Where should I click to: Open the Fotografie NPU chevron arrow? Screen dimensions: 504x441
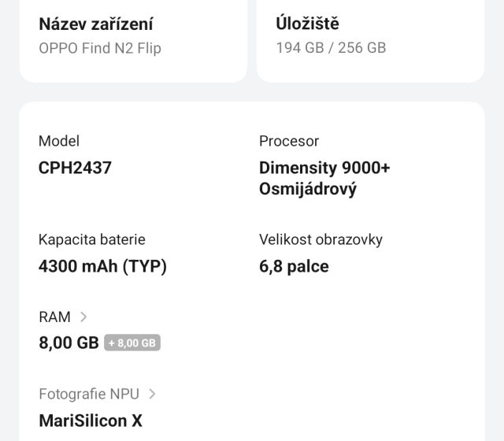[x=152, y=394]
